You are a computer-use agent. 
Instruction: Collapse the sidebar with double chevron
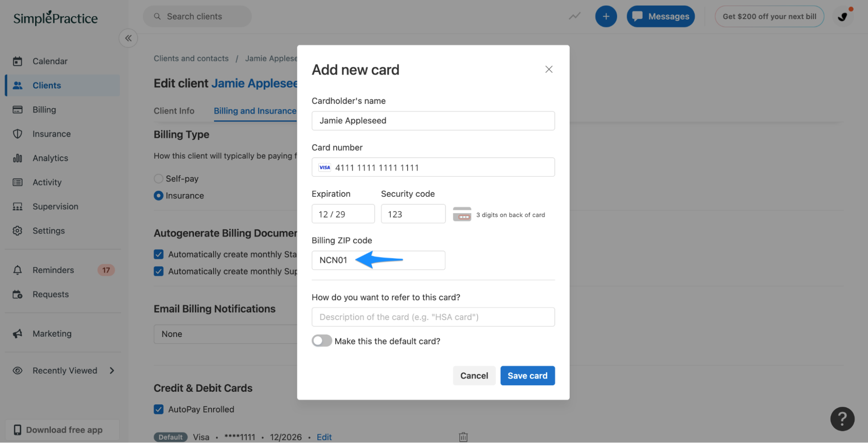129,38
